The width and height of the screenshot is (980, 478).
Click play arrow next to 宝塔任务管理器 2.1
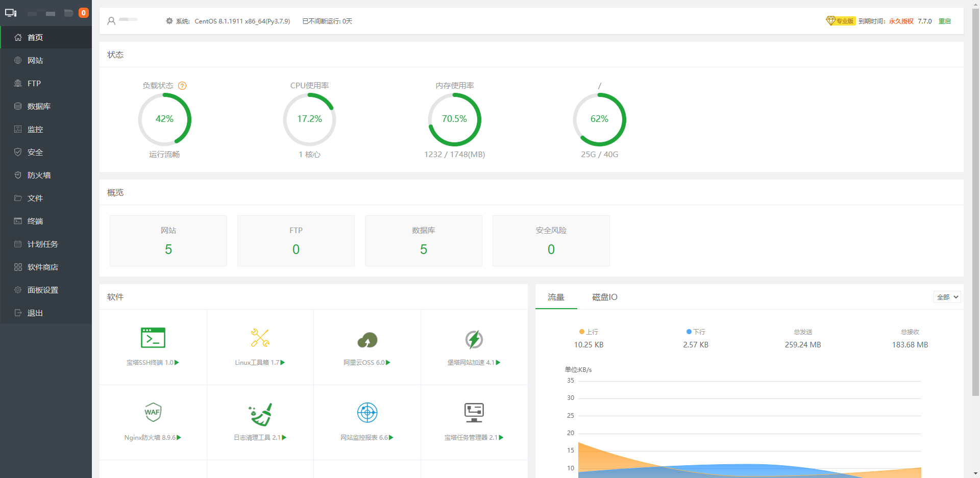pos(501,437)
